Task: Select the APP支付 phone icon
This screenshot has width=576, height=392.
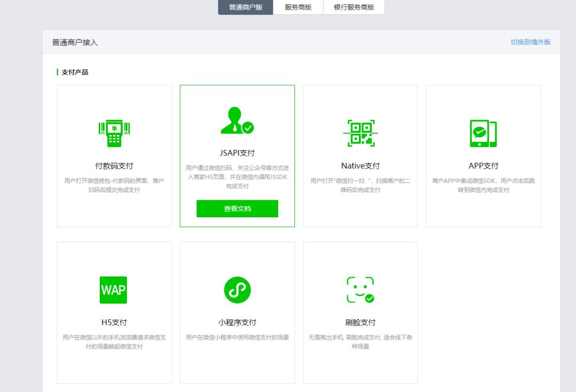Action: pyautogui.click(x=483, y=132)
